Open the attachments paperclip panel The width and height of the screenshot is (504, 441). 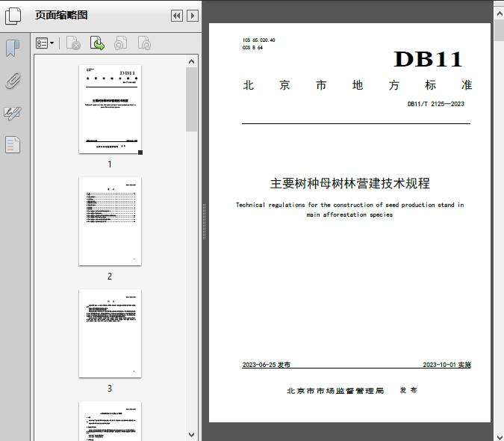coord(13,81)
